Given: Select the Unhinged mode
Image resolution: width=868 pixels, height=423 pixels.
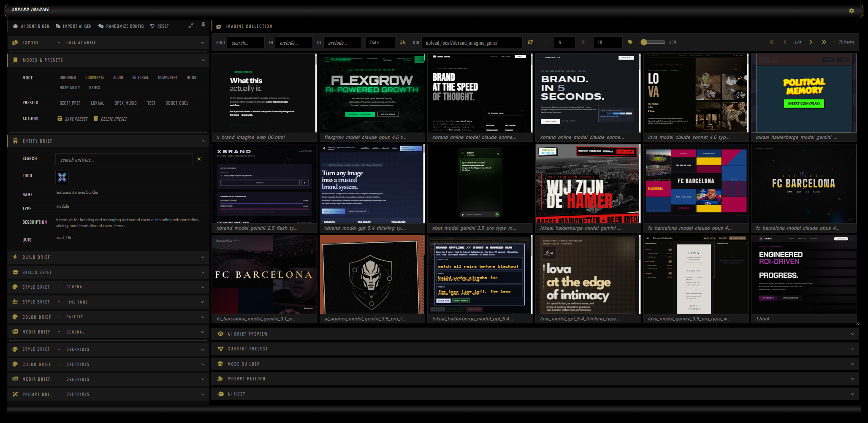Looking at the screenshot, I should tap(68, 78).
